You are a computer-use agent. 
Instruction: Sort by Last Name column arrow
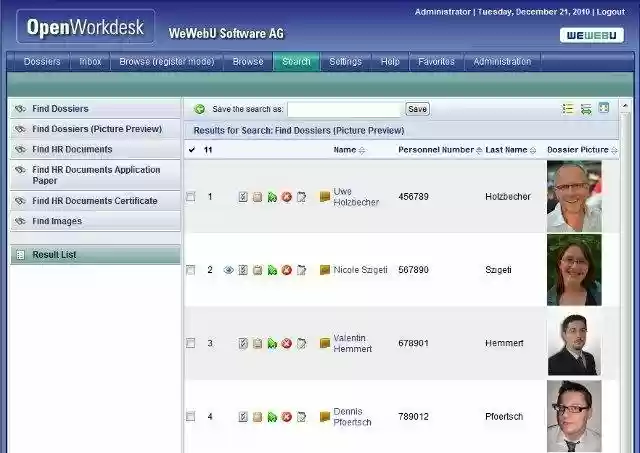(x=533, y=151)
